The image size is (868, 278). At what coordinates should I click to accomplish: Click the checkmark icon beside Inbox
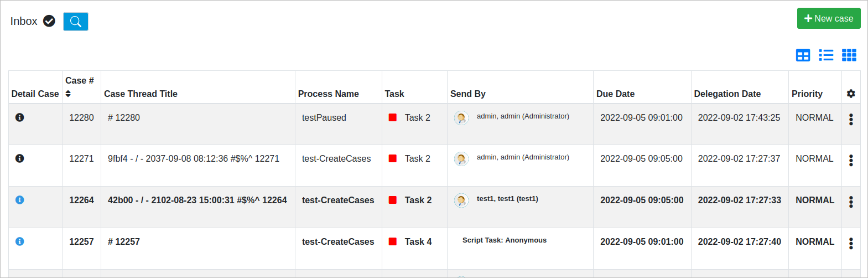tap(49, 21)
